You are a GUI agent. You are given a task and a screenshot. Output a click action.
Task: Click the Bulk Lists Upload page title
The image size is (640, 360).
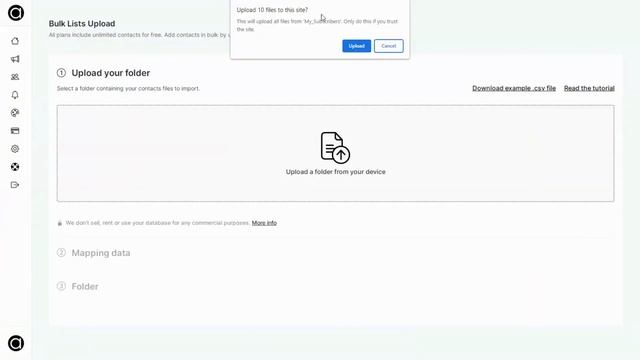click(x=82, y=24)
